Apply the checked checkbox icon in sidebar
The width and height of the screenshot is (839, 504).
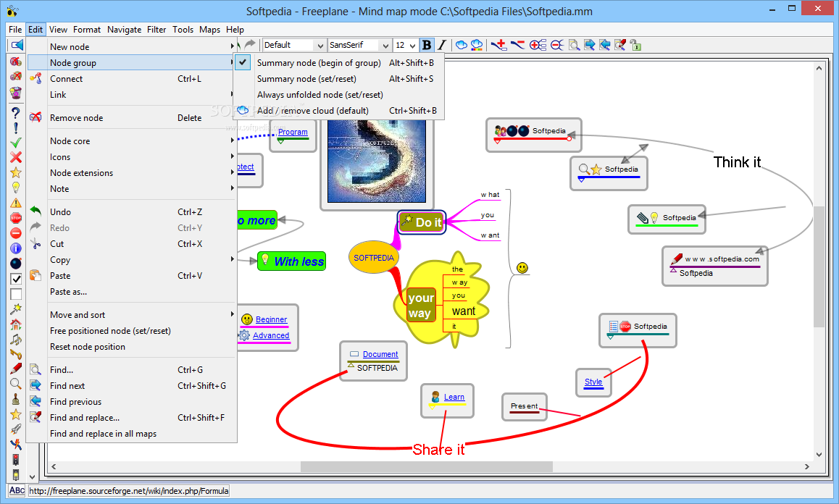16,279
